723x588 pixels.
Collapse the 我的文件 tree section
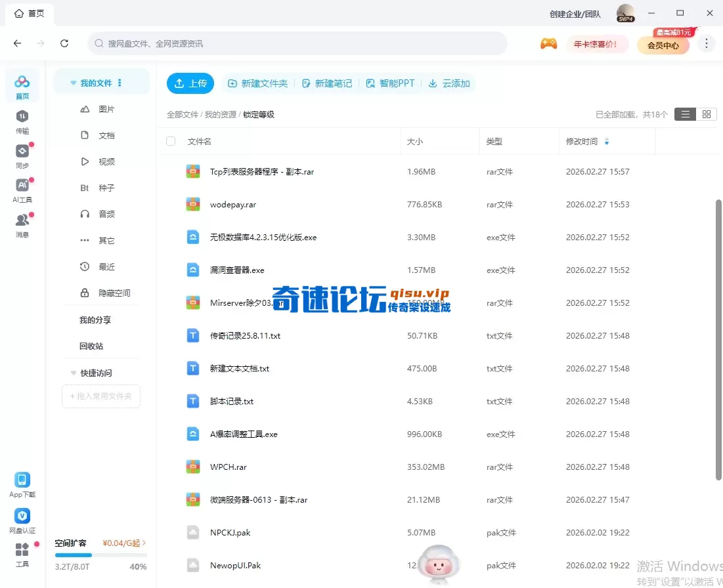[x=74, y=83]
